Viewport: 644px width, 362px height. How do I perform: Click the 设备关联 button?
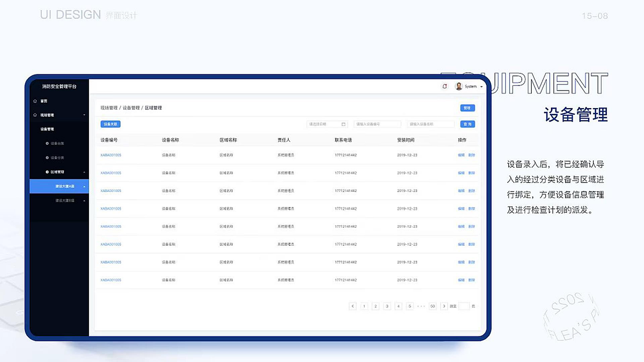[110, 124]
